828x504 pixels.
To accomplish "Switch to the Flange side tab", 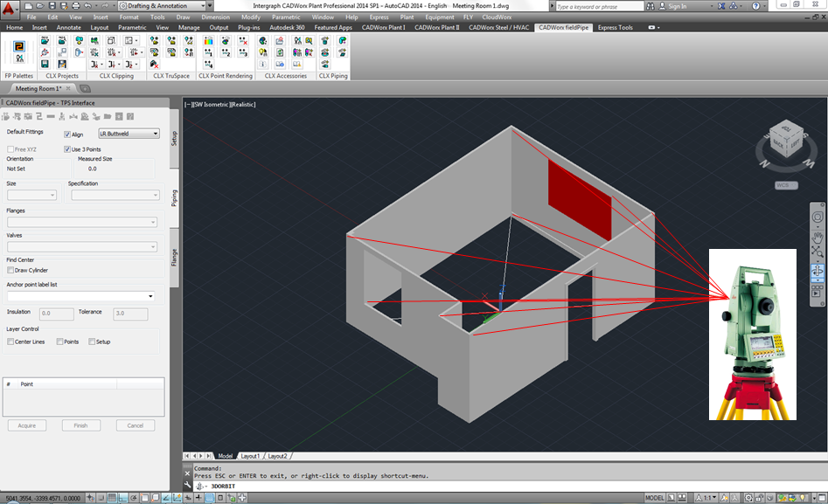I will tap(174, 258).
